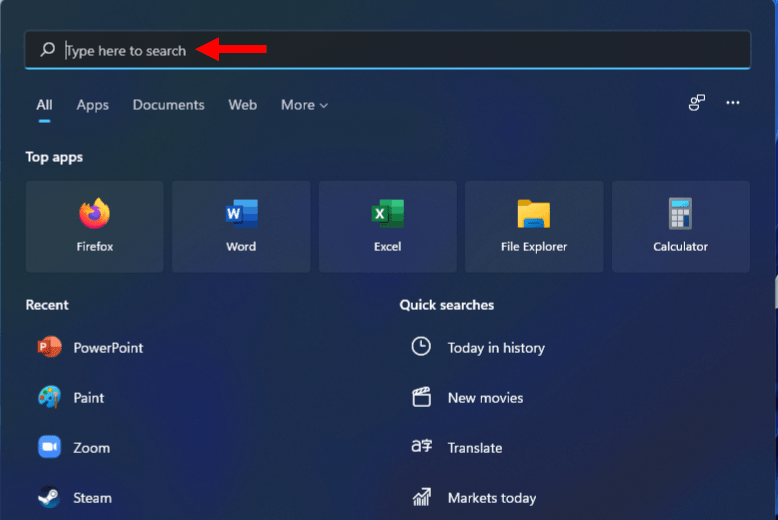Click the clock icon for Today in history
This screenshot has height=520, width=778.
[x=421, y=346]
